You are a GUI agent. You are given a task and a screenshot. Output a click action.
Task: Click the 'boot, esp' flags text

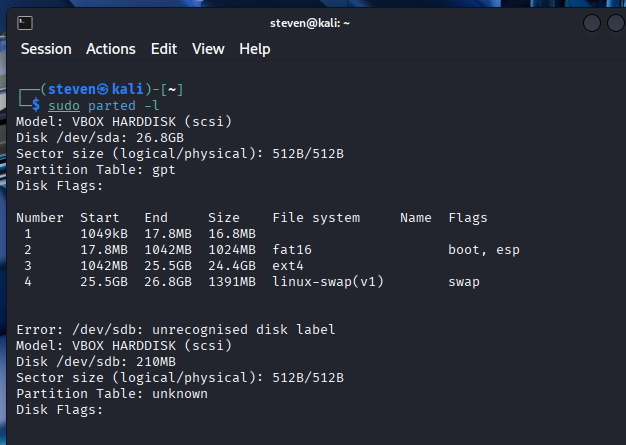pyautogui.click(x=484, y=249)
